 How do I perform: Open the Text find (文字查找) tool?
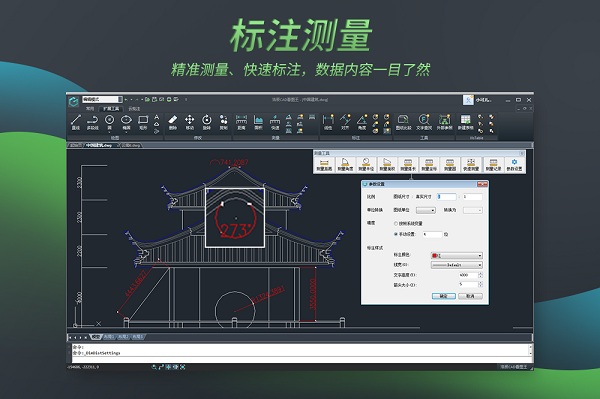(x=424, y=122)
